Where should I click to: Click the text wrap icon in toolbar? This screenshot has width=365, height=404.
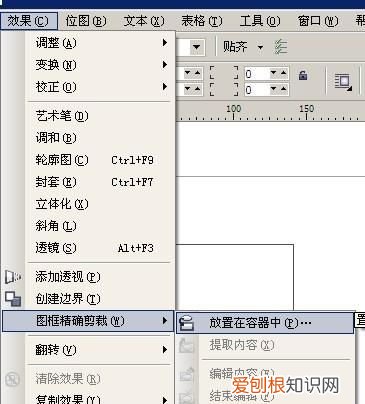[343, 82]
